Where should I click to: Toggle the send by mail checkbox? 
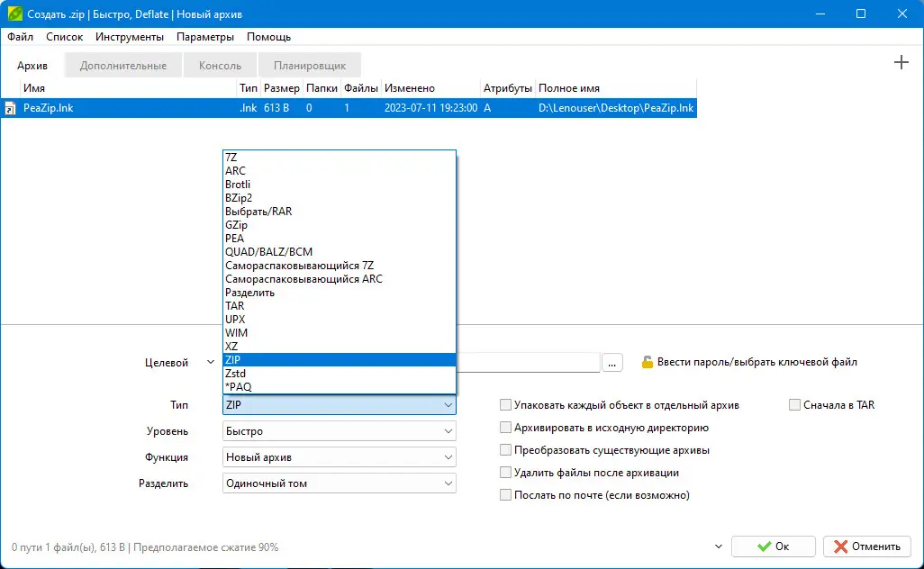click(505, 494)
